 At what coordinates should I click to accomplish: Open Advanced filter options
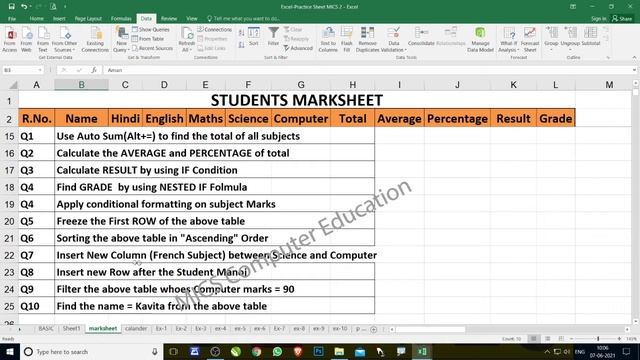[x=298, y=48]
